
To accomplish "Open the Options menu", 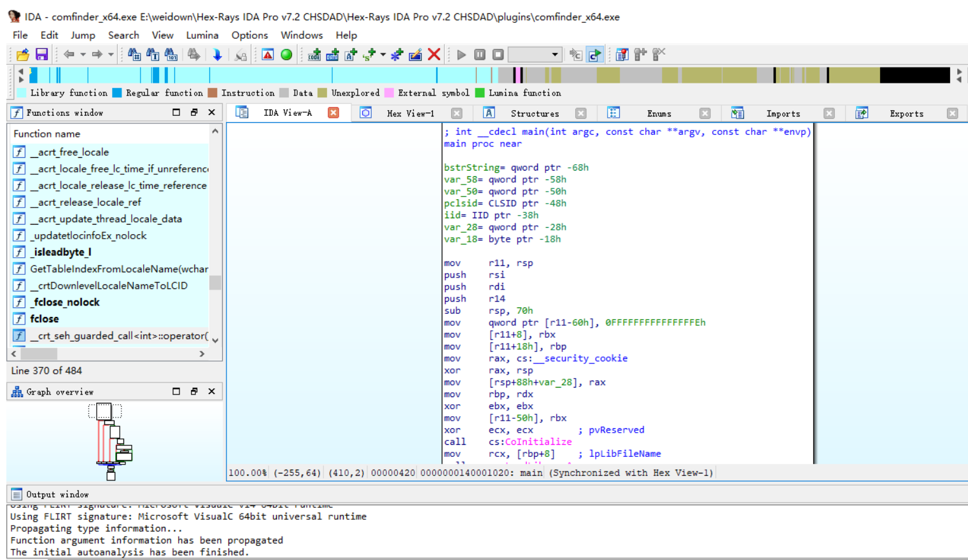I will tap(249, 35).
